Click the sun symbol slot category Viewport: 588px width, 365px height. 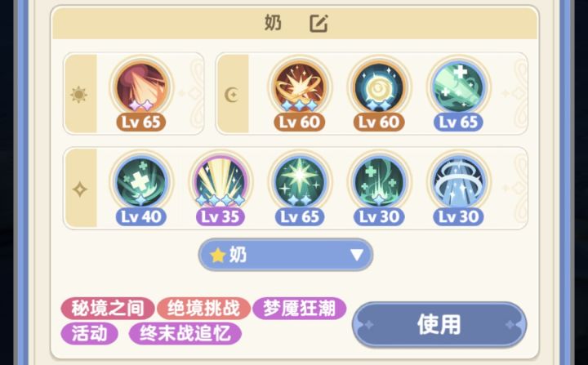click(x=79, y=95)
